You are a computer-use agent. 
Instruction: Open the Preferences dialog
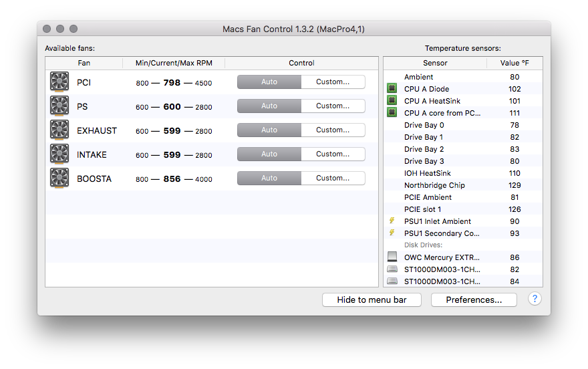click(474, 299)
